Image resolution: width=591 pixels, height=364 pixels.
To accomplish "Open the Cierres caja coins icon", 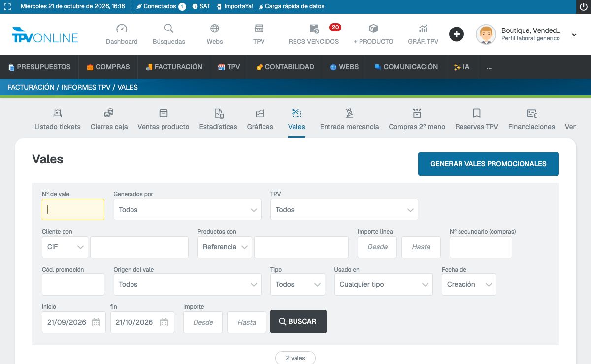I will click(x=109, y=113).
